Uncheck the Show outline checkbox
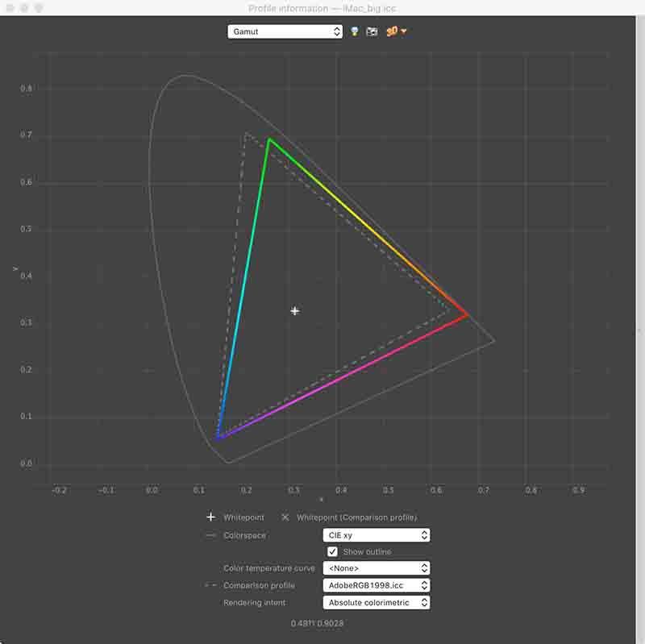Viewport: 645px width, 644px height. pos(332,551)
